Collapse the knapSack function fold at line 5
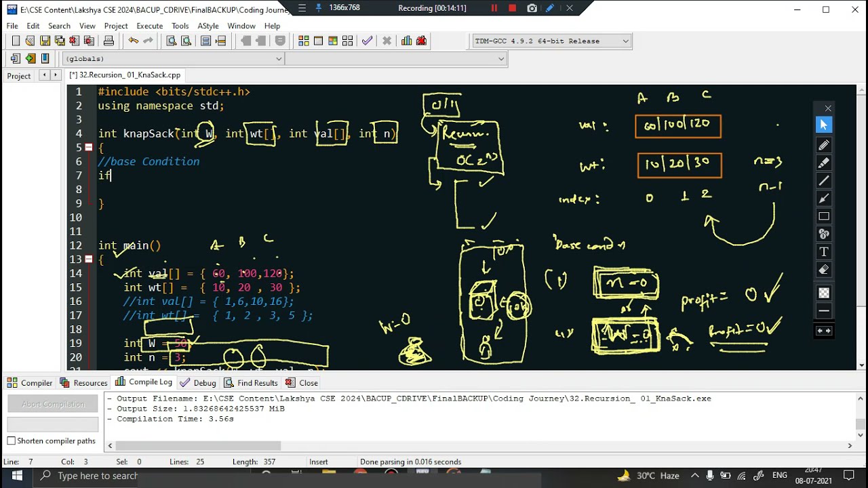Viewport: 868px width, 488px height. 88,147
